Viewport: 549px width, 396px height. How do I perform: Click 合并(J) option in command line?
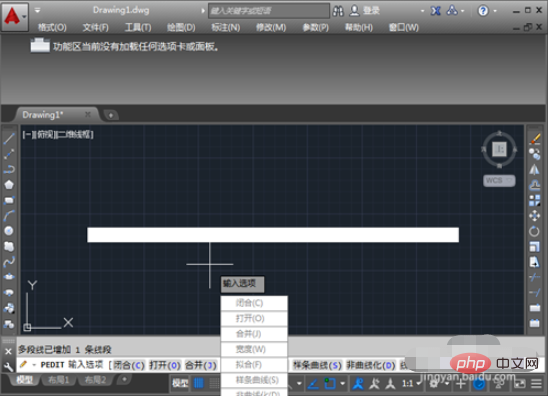point(201,365)
